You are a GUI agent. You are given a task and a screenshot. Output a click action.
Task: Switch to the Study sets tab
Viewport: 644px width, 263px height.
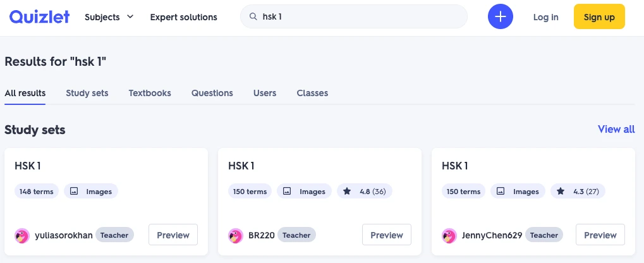(x=87, y=94)
